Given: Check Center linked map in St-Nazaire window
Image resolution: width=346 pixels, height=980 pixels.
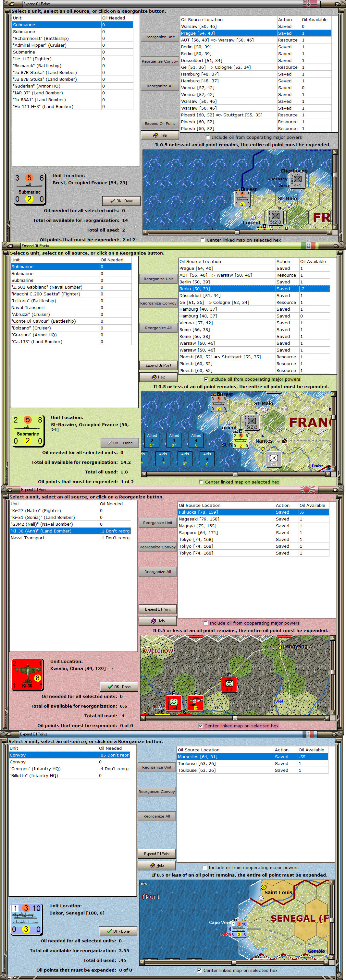Looking at the screenshot, I should (x=201, y=482).
